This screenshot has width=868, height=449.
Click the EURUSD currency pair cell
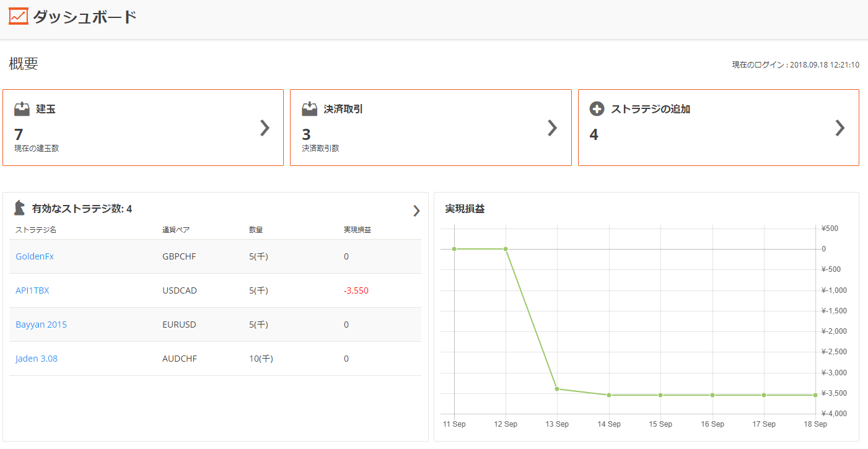pos(179,325)
